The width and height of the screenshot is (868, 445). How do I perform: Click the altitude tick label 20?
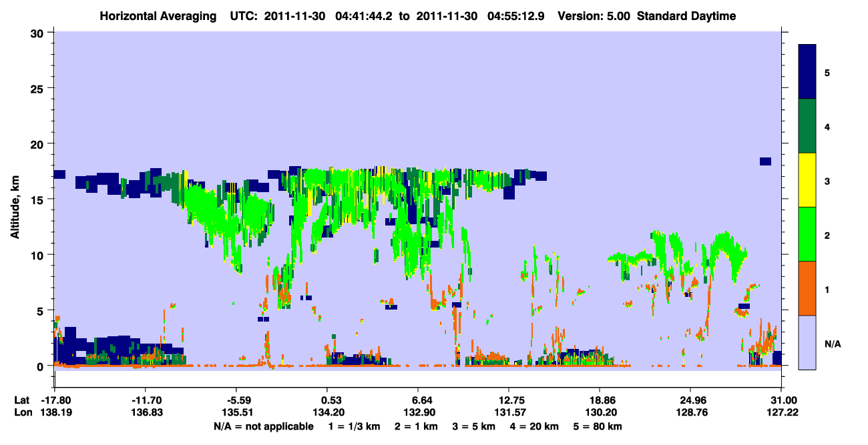point(39,143)
